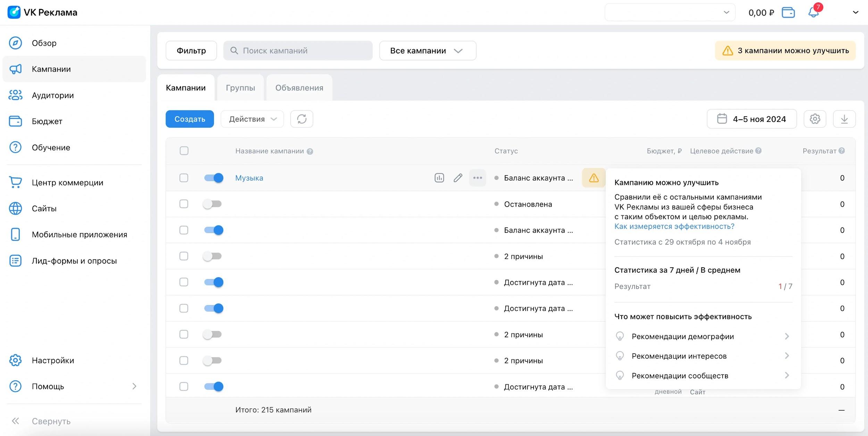Click 3 кампании можно улучшить banner
Screen dimensions: 868x436
[x=785, y=51]
